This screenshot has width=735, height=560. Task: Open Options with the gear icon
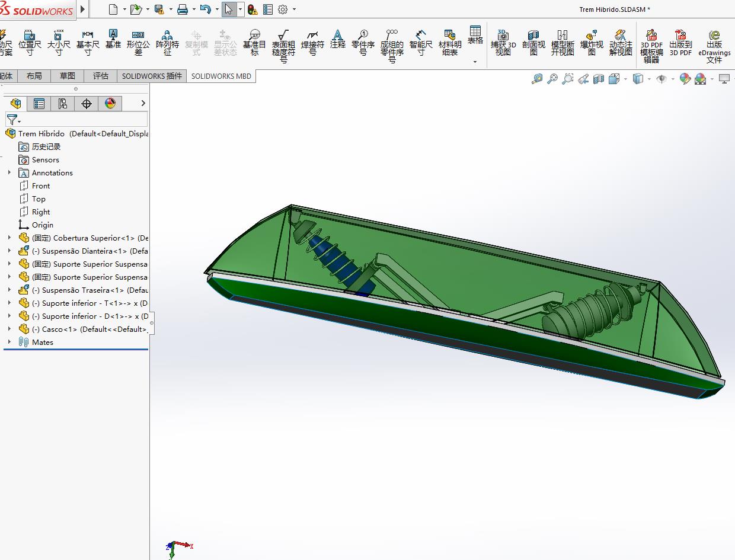tap(283, 9)
